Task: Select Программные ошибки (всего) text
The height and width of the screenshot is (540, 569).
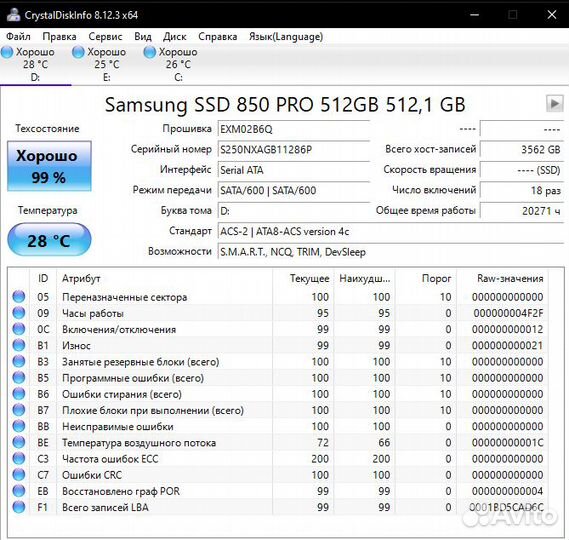Action: (x=133, y=378)
